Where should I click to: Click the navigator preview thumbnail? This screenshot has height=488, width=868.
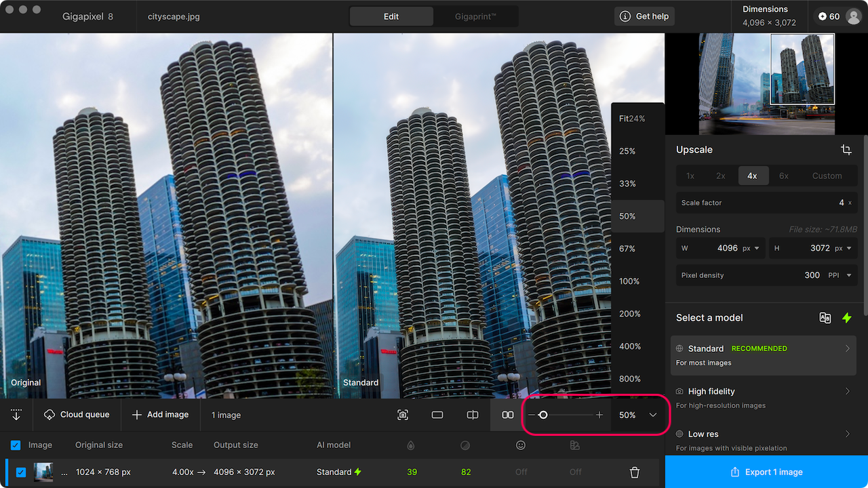tap(766, 84)
